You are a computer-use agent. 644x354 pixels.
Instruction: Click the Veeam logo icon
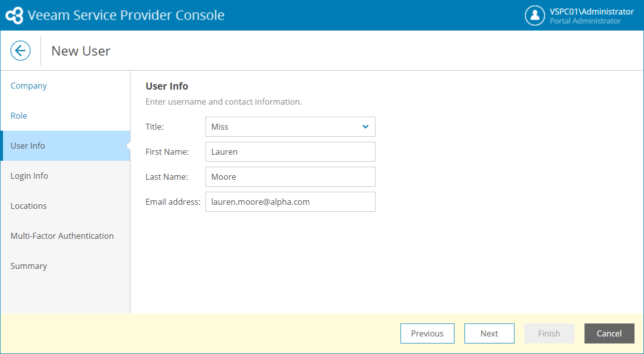[14, 15]
